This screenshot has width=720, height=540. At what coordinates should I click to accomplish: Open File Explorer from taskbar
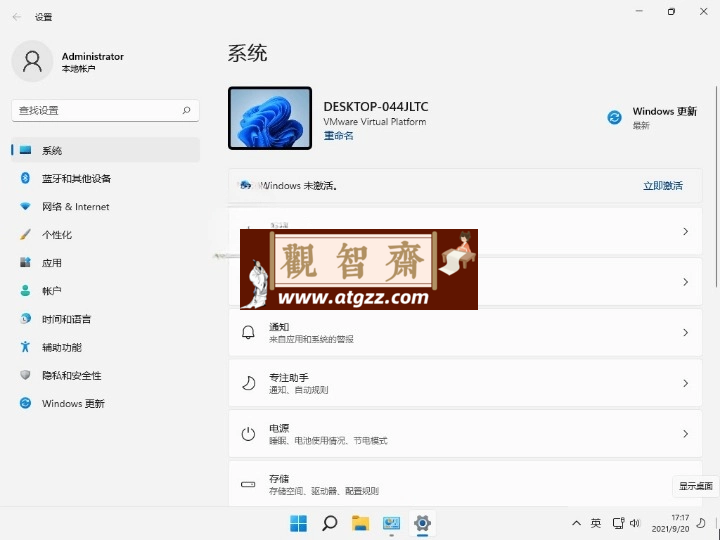[x=360, y=523]
